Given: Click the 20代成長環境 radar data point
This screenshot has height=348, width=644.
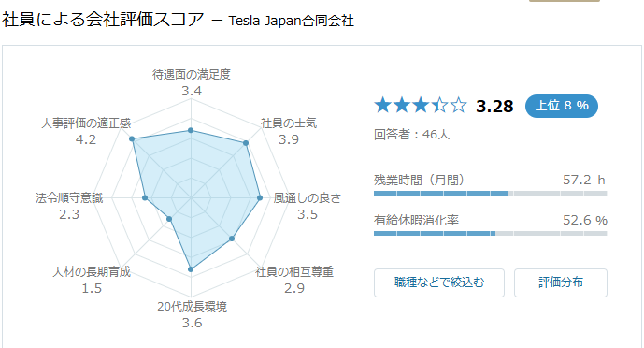Looking at the screenshot, I should point(191,269).
